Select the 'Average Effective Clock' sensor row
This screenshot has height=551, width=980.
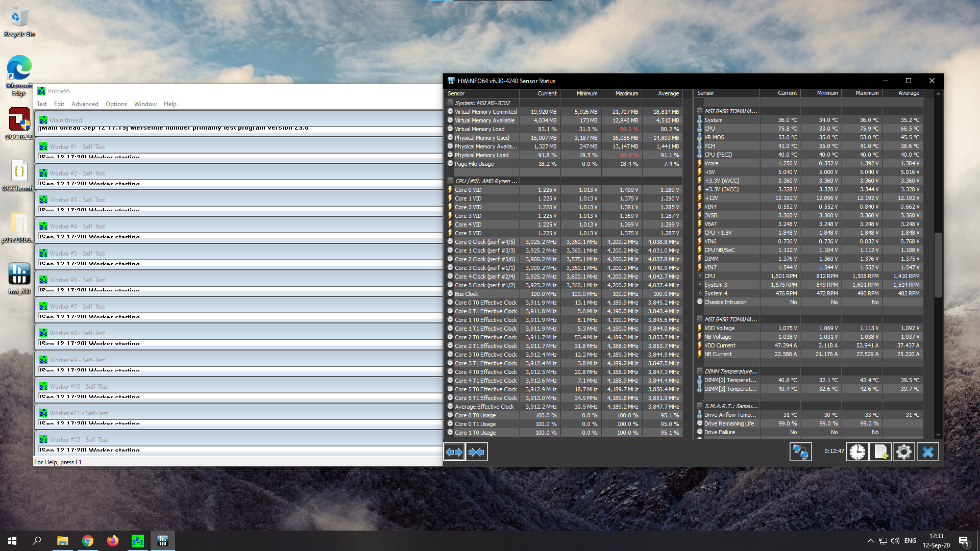563,407
